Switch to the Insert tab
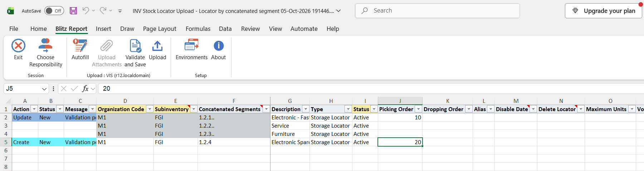 (x=103, y=29)
